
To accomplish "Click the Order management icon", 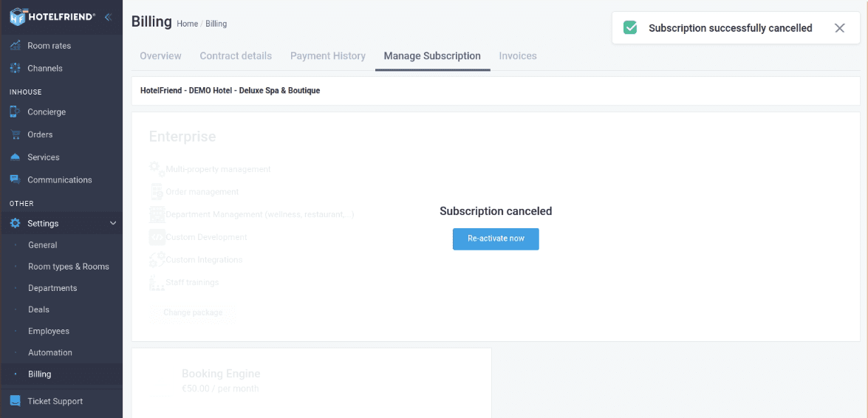I will click(157, 191).
